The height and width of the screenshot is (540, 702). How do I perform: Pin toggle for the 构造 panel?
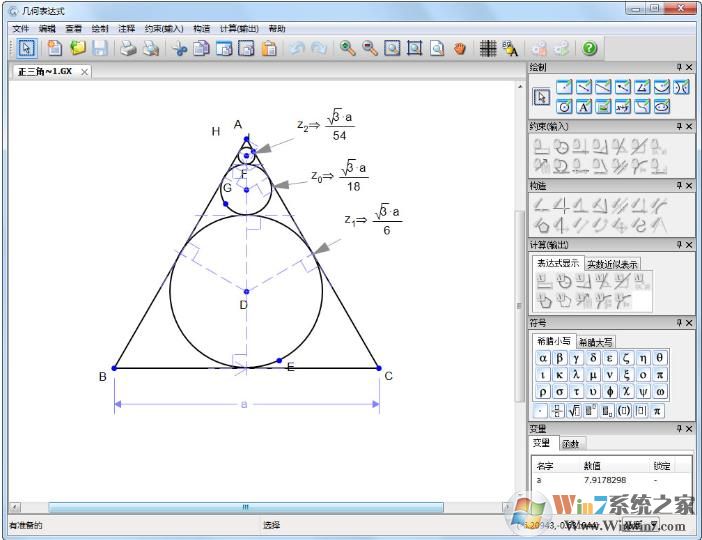(679, 185)
